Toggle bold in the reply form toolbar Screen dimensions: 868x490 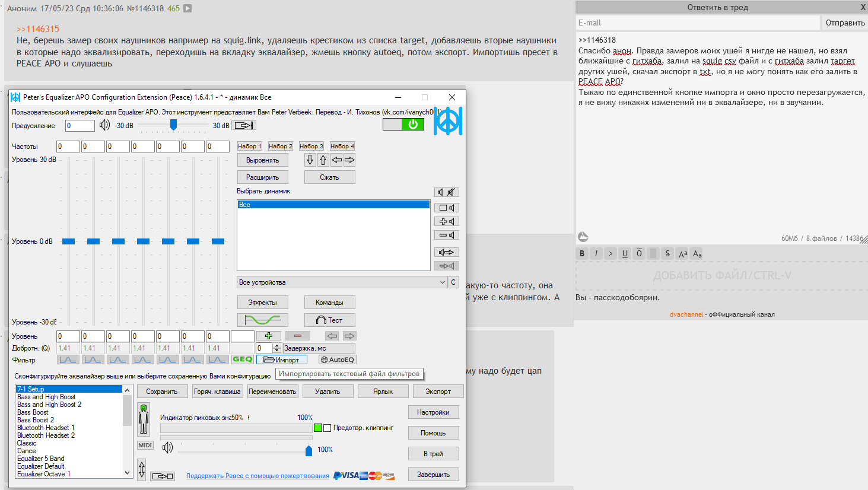(x=582, y=253)
